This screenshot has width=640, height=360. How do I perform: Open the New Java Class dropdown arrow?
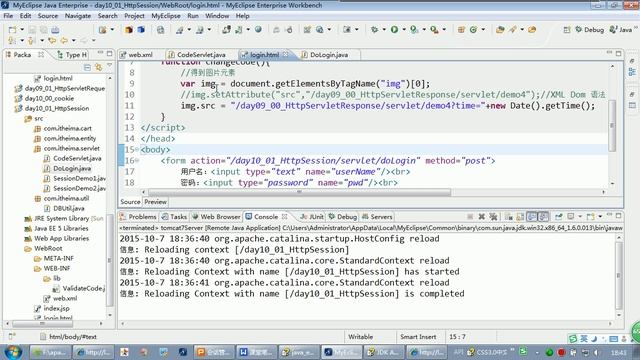483,30
